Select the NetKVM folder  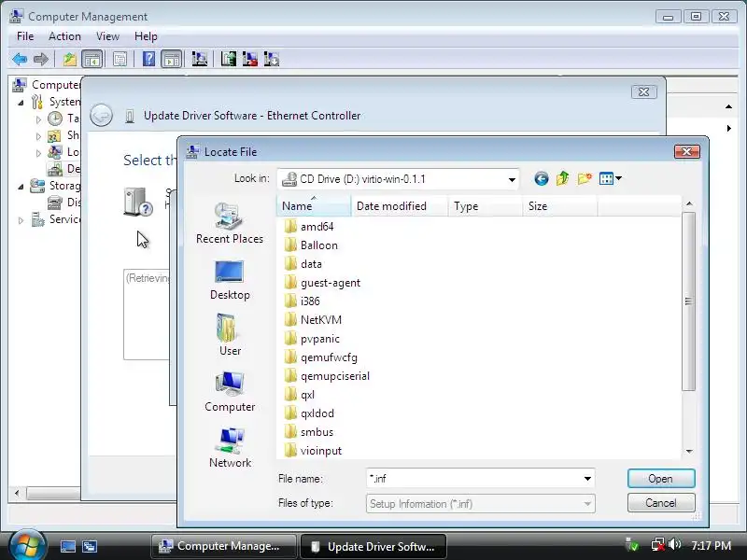313,320
